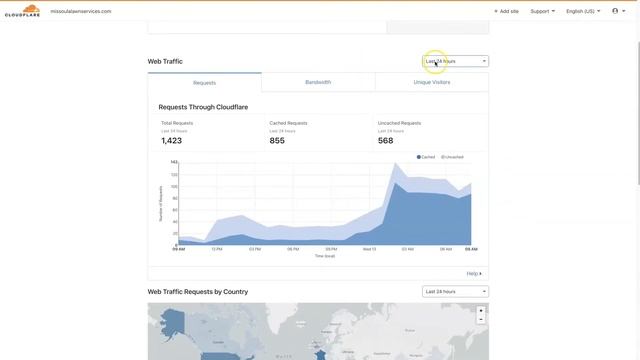The image size is (640, 360).
Task: Expand the English (US) language menu
Action: (x=583, y=11)
